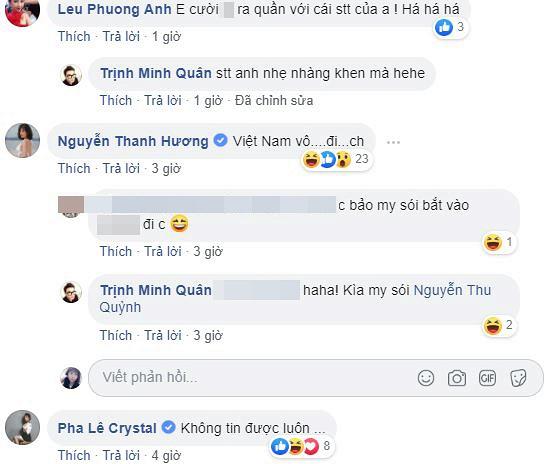Attach a photo using camera icon
The image size is (547, 464).
[457, 378]
